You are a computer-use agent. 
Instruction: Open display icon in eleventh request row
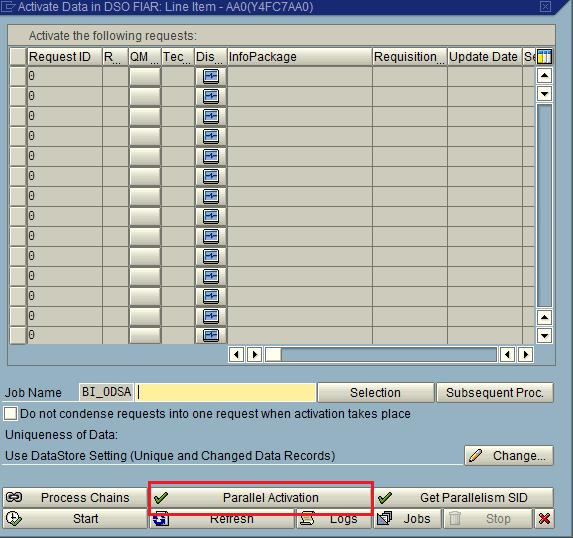pyautogui.click(x=211, y=275)
